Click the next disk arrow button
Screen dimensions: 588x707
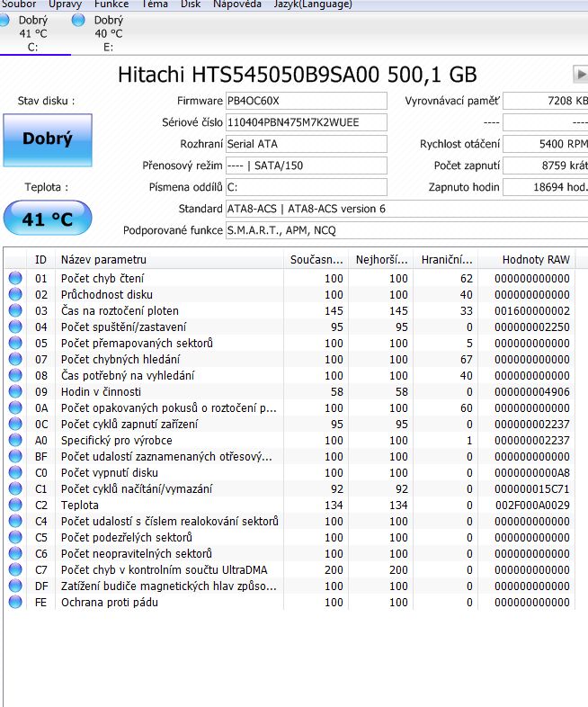coord(581,74)
